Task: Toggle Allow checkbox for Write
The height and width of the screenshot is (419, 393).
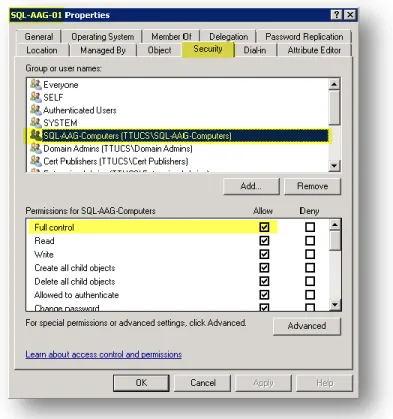Action: (x=264, y=254)
